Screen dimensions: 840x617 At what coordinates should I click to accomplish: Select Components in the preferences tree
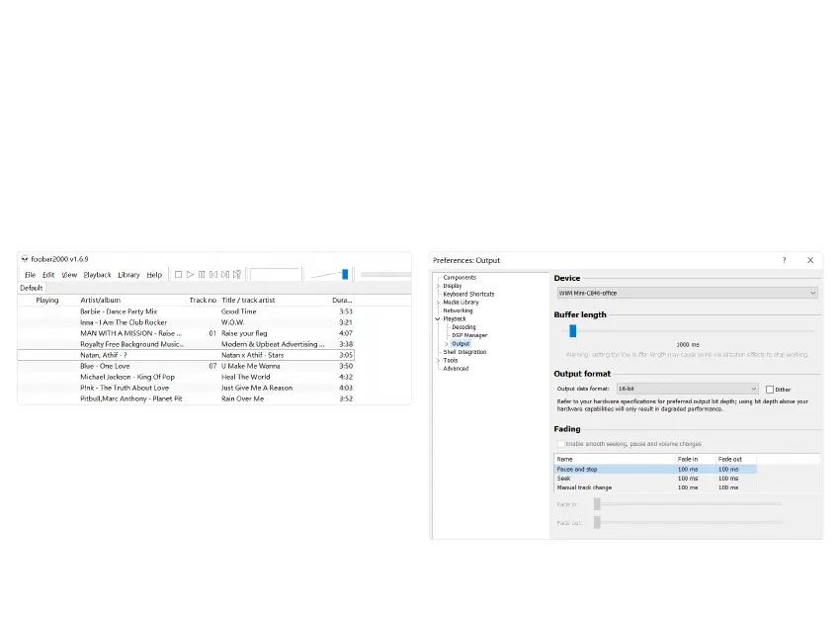(460, 278)
